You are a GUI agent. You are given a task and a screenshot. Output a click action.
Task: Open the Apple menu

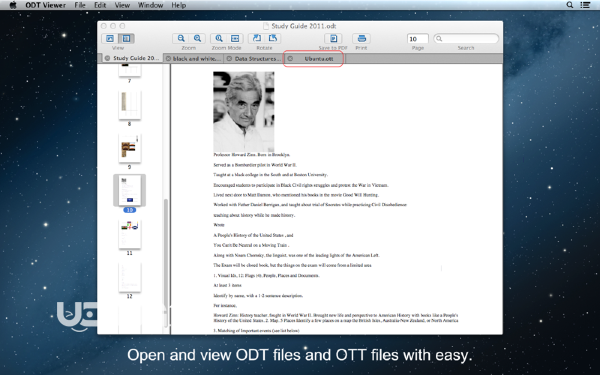[13, 5]
